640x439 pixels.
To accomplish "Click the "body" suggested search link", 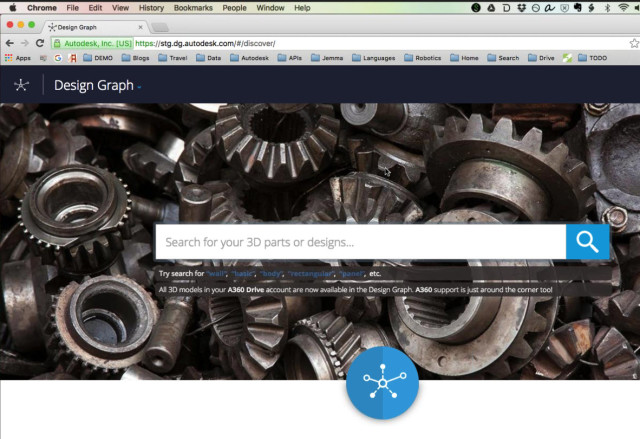I will 271,274.
